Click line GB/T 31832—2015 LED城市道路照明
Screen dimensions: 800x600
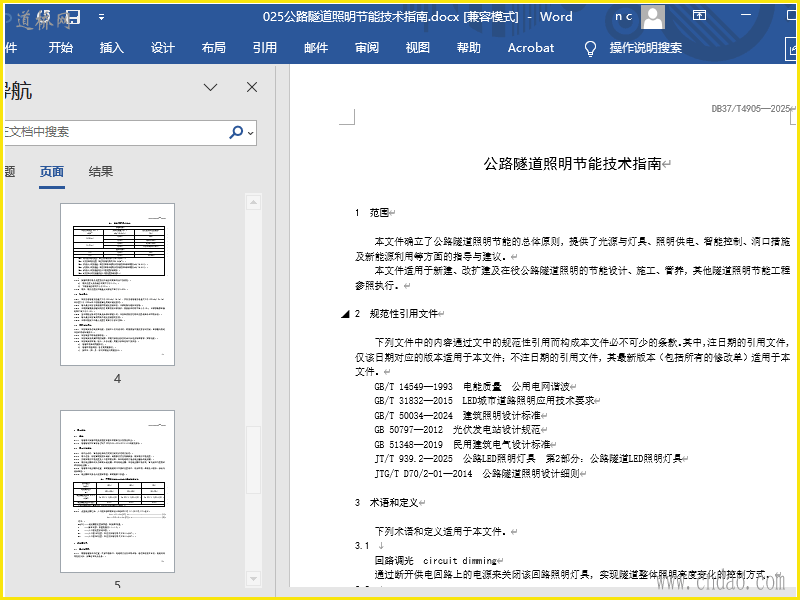click(484, 401)
